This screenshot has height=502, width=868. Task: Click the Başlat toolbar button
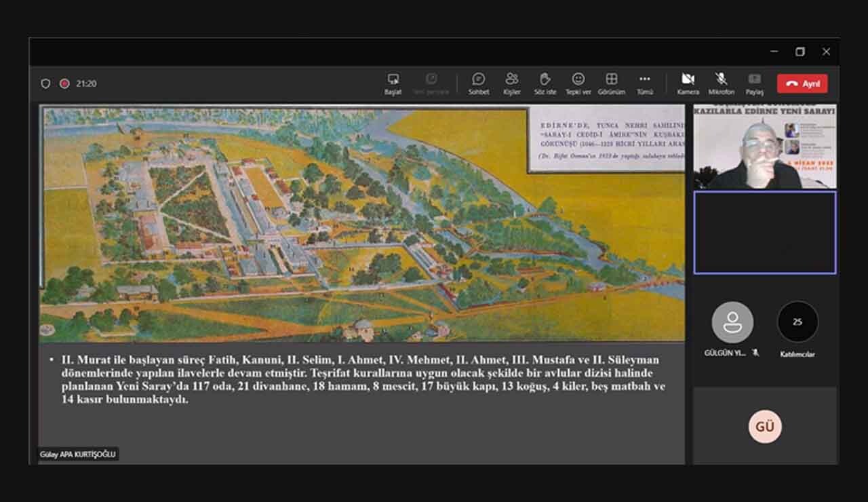point(393,83)
